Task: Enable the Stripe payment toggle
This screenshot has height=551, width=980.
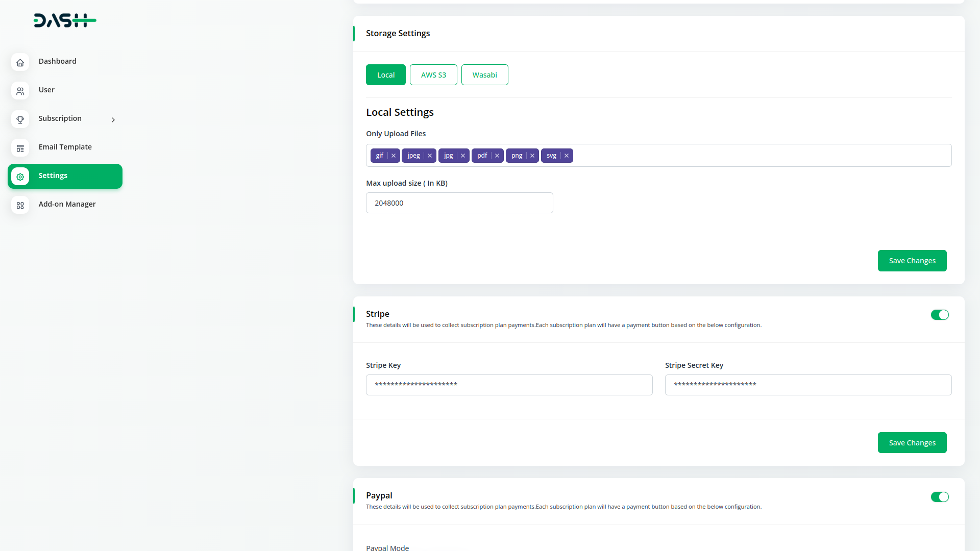Action: 940,315
